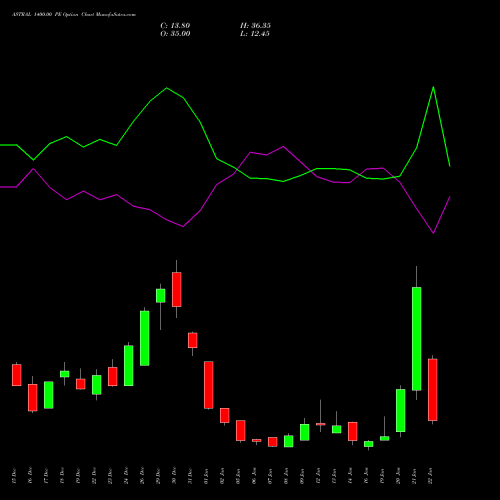Image resolution: width=500 pixels, height=500 pixels.
Task: Click the tall green candle for 21 Jan
Action: point(417,339)
